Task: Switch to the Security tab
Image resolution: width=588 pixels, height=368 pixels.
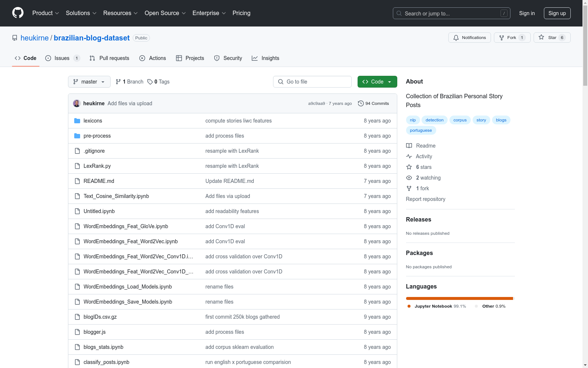Action: pyautogui.click(x=228, y=58)
